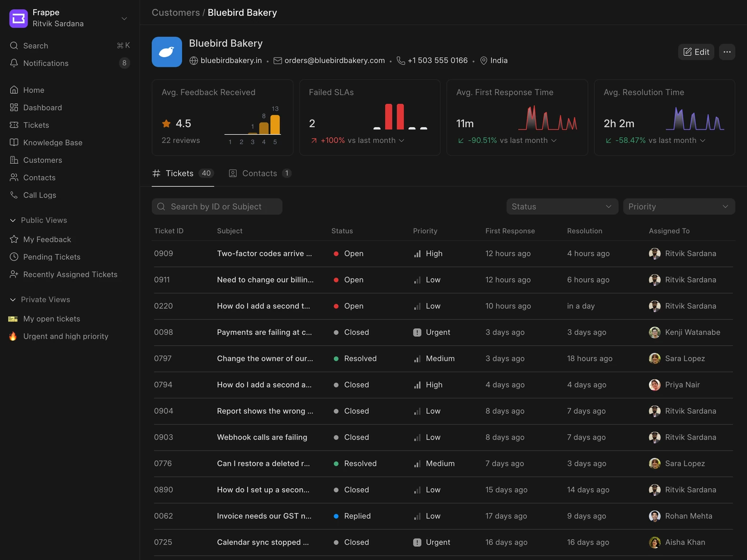Click Resolved status of ticket 0797

coord(355,359)
